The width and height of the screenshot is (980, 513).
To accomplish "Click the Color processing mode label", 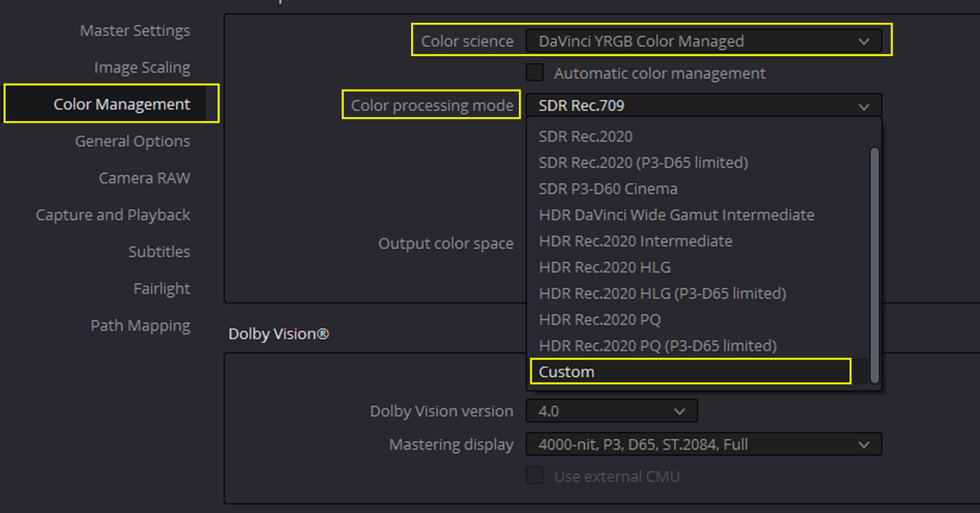I will click(432, 106).
